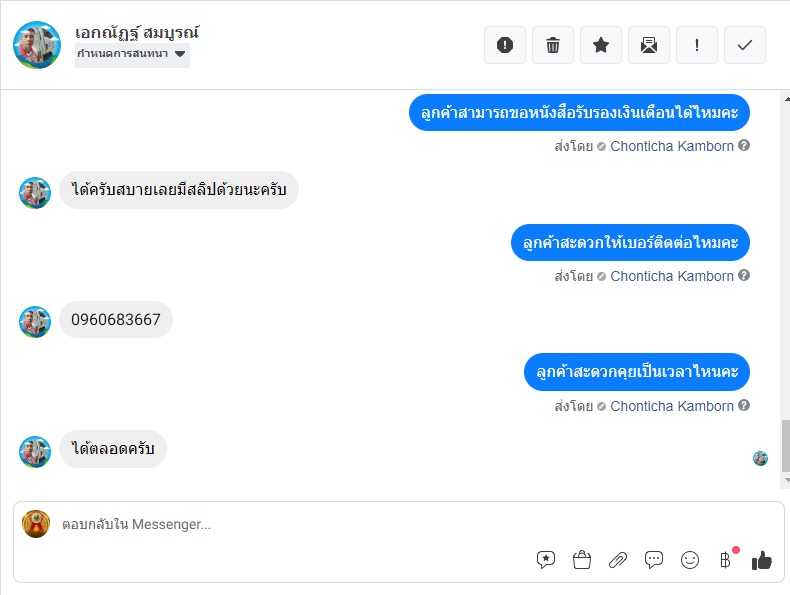Screen dimensions: 790x595
Task: Click the help icon beside last Chonticha Kamborn
Action: pyautogui.click(x=744, y=406)
